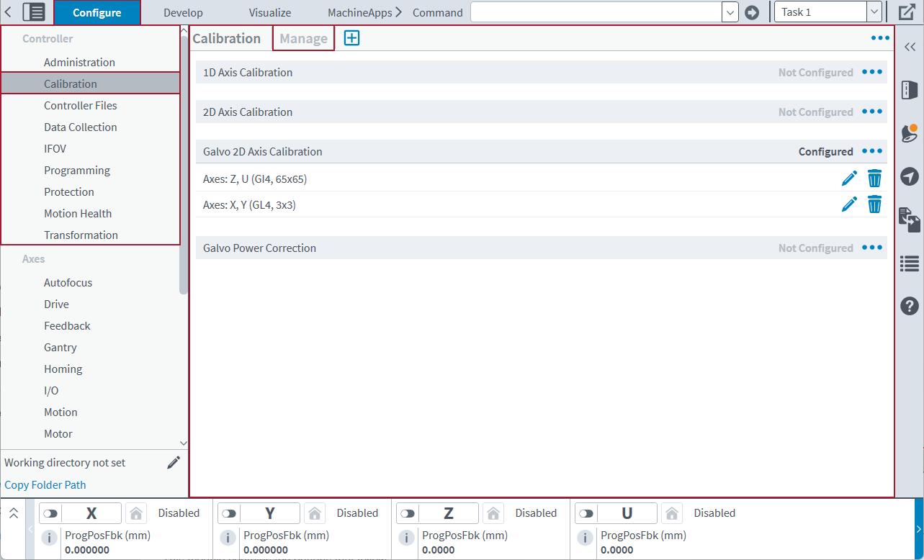Delete the X, Y galvo calibration entry
This screenshot has height=560, width=924.
coord(874,205)
